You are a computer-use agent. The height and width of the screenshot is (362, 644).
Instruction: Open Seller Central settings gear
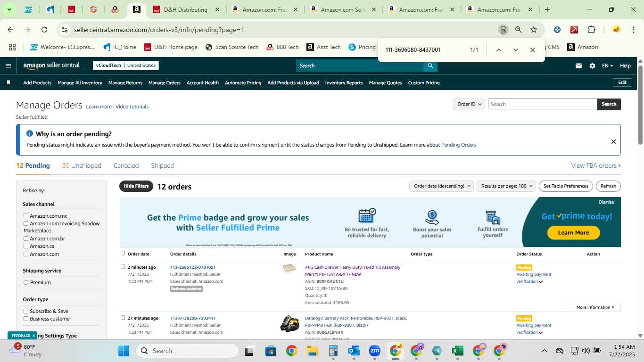point(592,66)
